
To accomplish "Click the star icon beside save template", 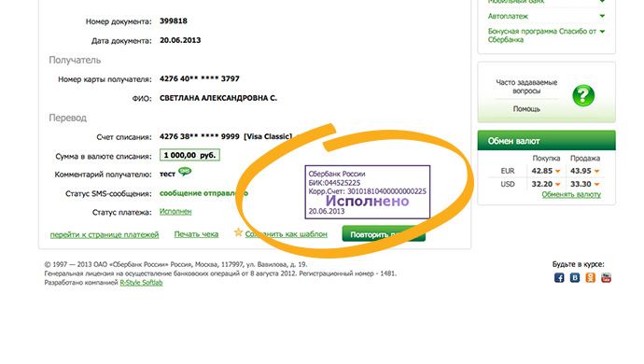I will [238, 232].
